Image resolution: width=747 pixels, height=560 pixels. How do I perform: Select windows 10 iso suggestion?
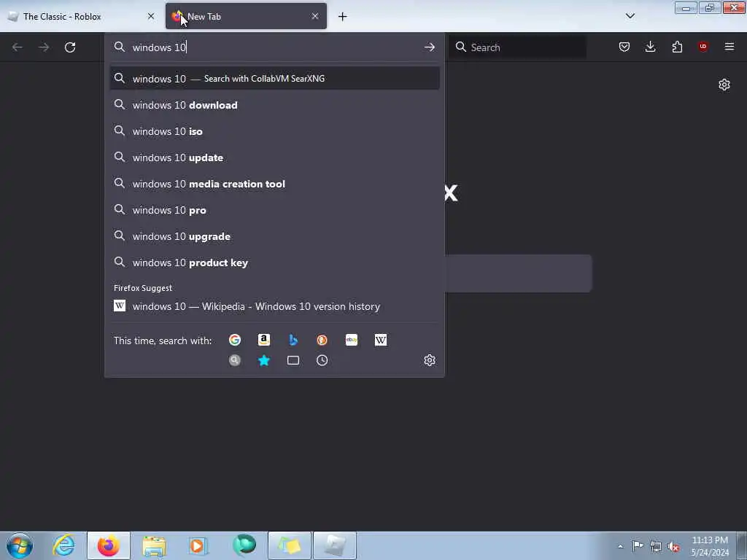point(274,131)
